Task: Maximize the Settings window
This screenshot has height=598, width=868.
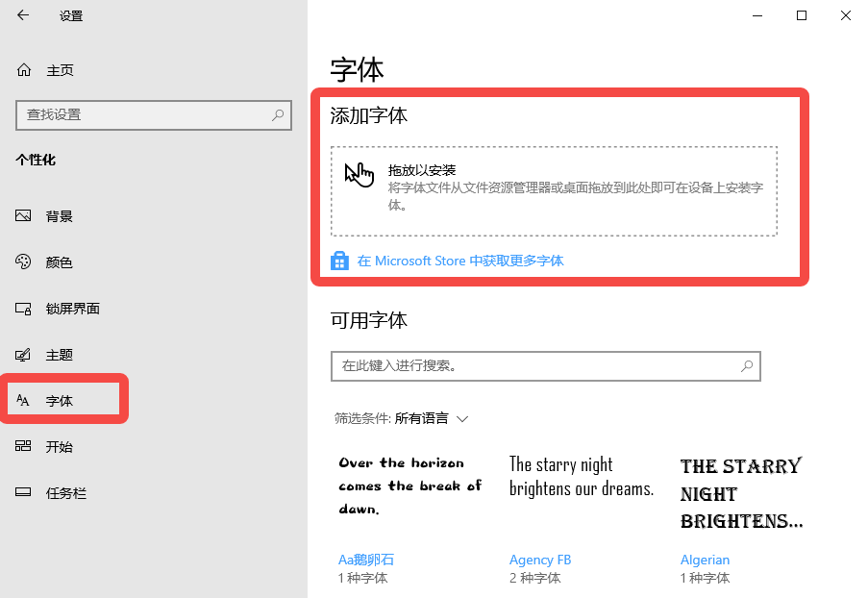Action: (x=801, y=15)
